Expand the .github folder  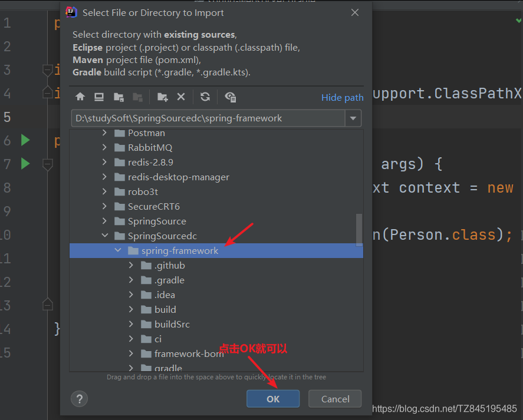pyautogui.click(x=131, y=265)
